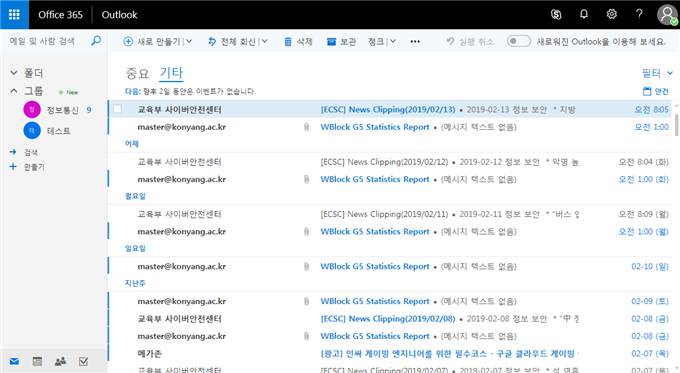Open the Tasks checkmark icon
680x373 pixels.
click(83, 361)
